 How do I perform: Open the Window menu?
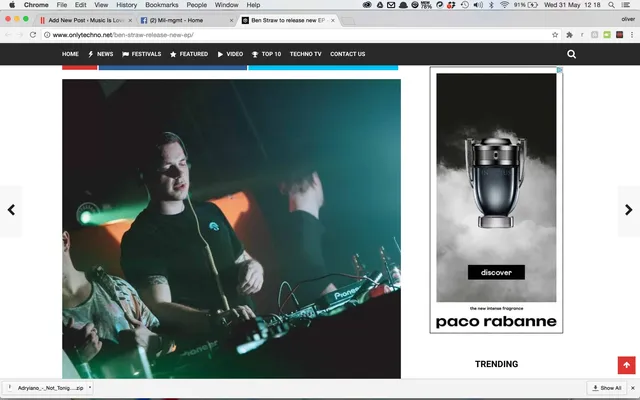pyautogui.click(x=227, y=5)
